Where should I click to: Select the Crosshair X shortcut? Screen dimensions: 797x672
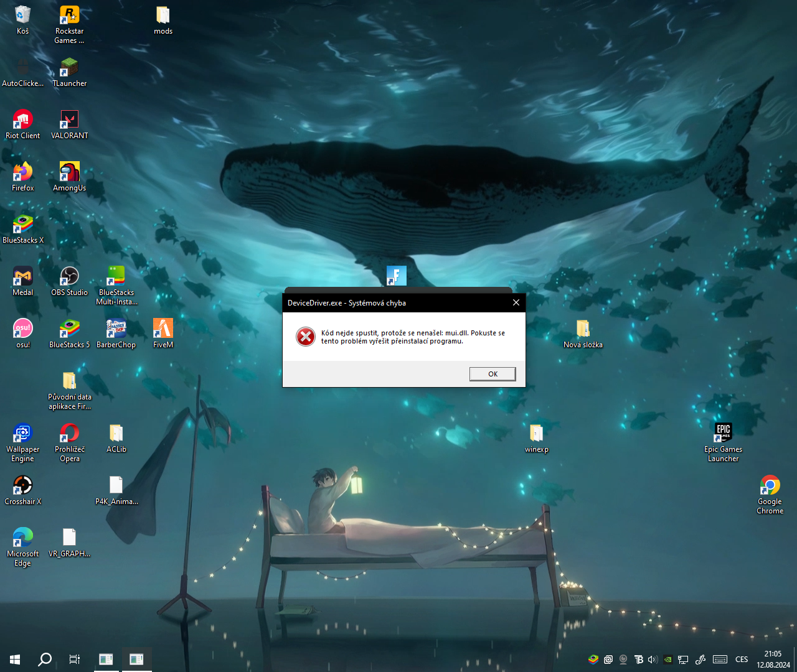click(x=23, y=490)
